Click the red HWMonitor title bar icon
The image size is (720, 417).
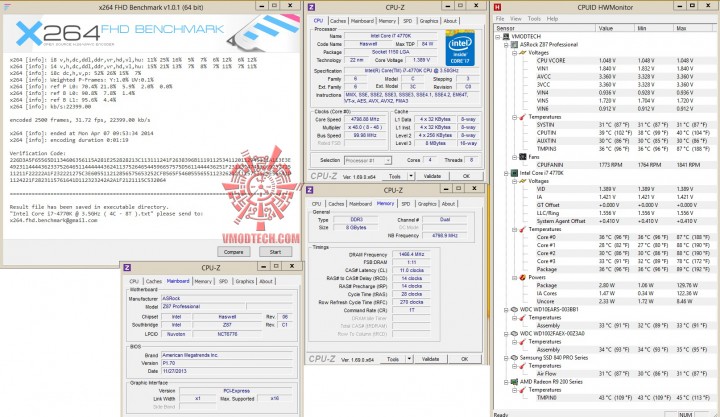[497, 7]
